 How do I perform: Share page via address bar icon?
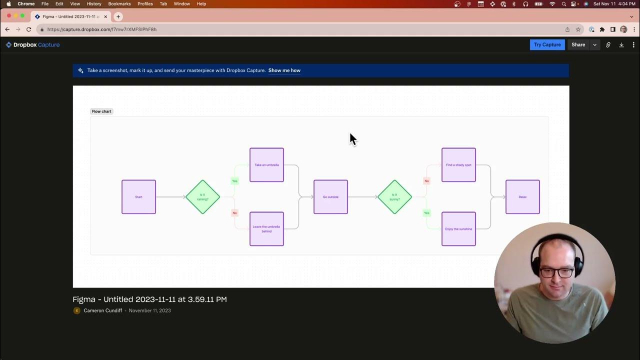(x=567, y=29)
